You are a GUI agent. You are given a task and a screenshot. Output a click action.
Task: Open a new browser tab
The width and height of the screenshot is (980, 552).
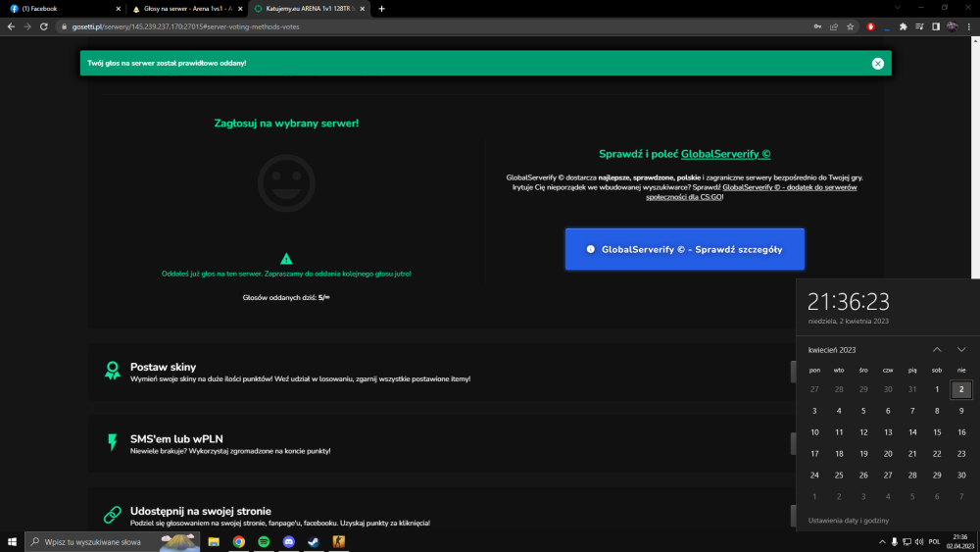[x=382, y=9]
